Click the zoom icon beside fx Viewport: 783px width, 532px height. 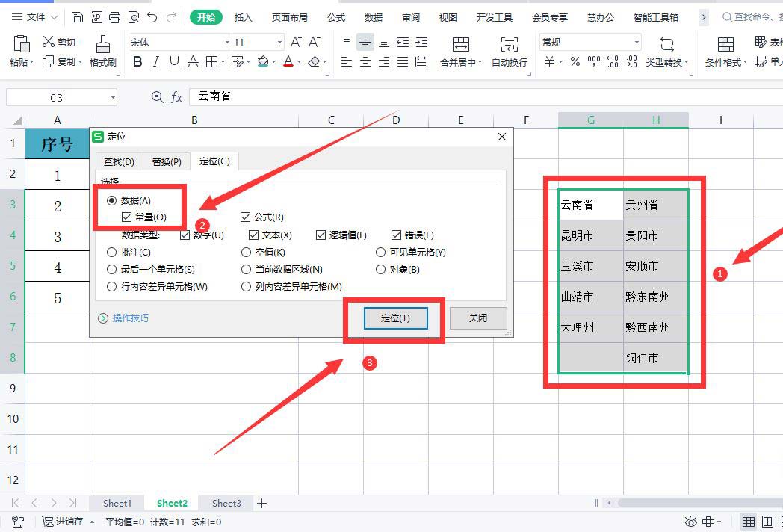coord(158,97)
